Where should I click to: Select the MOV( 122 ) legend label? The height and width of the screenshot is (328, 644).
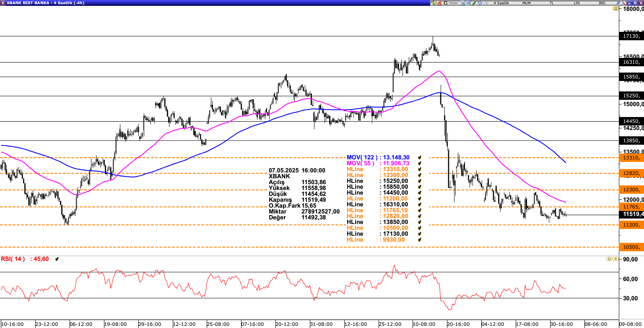361,157
